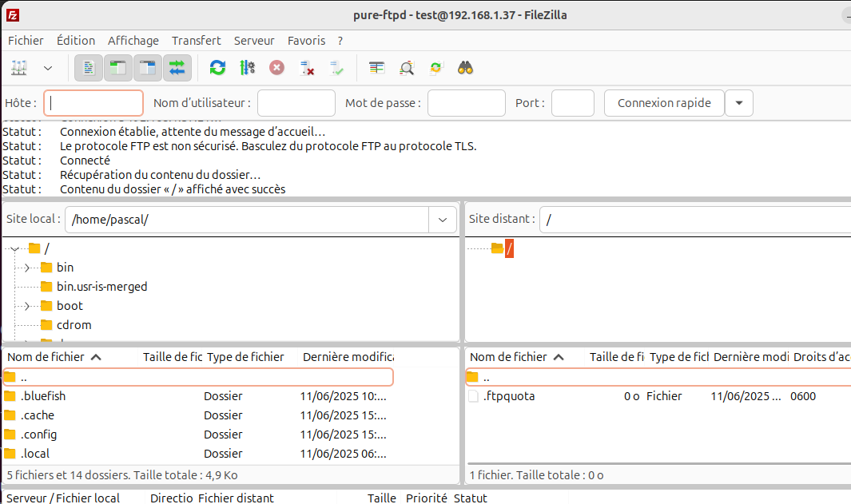Open Site Manager dropdown arrow
The width and height of the screenshot is (851, 504).
click(48, 68)
